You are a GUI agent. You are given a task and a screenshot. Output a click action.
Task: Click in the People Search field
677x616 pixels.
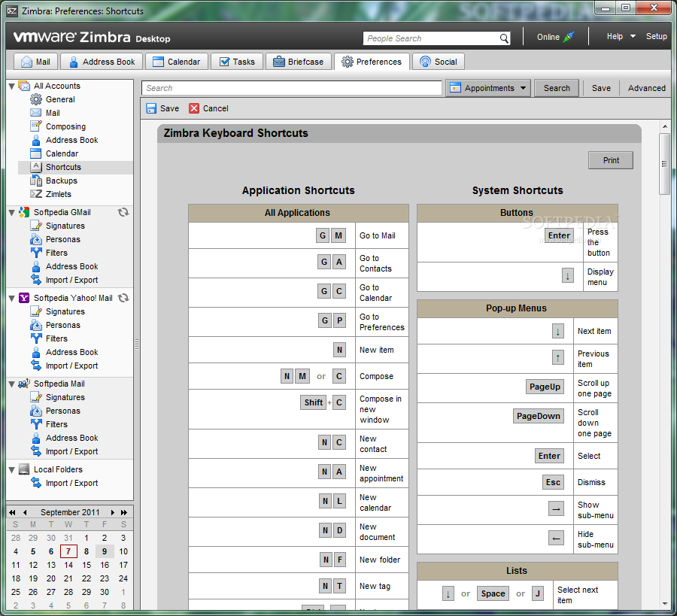click(431, 38)
